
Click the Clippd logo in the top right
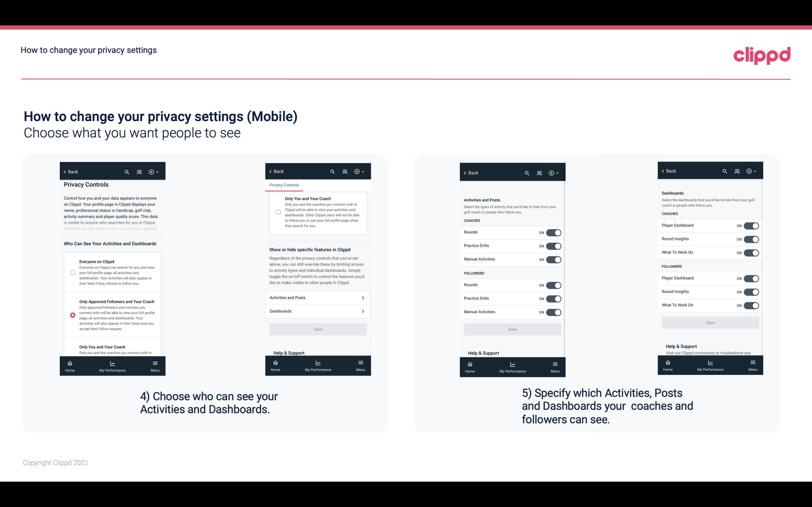coord(762,54)
